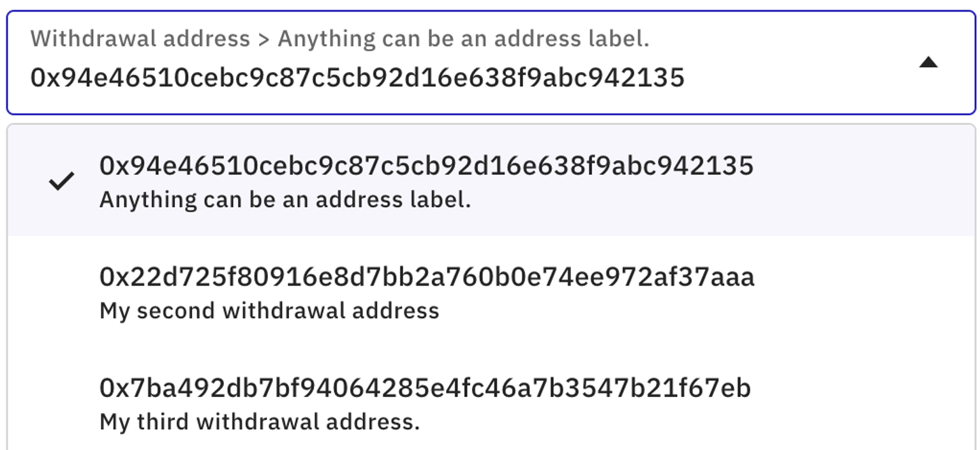Click the ">" separator in the field header
Image resolution: width=980 pixels, height=450 pixels.
[x=264, y=40]
